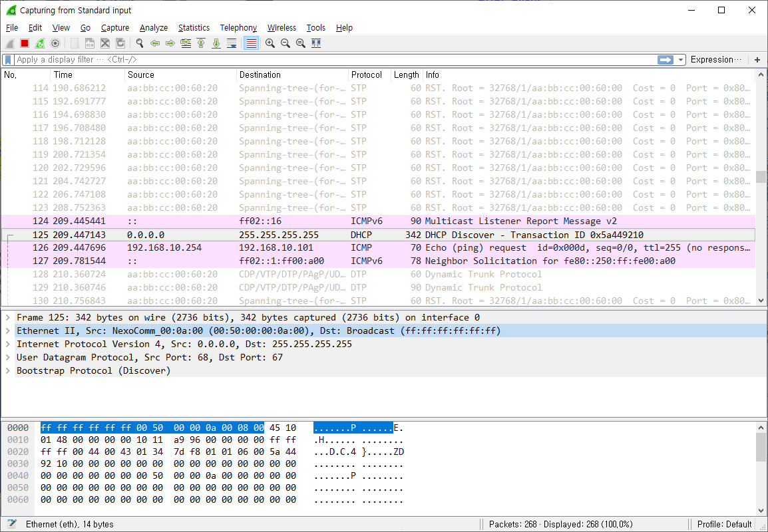Restart the current capture
Image resolution: width=768 pixels, height=532 pixels.
40,44
